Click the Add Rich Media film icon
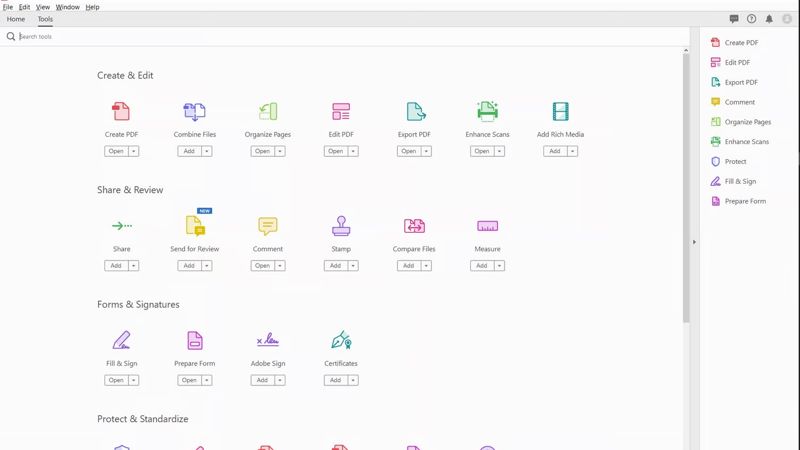Image resolution: width=800 pixels, height=450 pixels. tap(560, 111)
